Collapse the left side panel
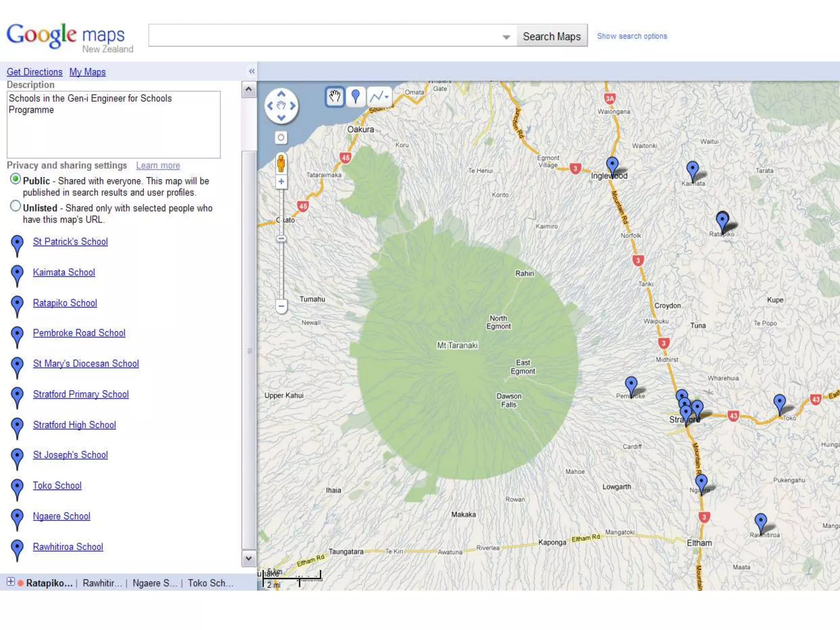This screenshot has width=840, height=630. 251,71
